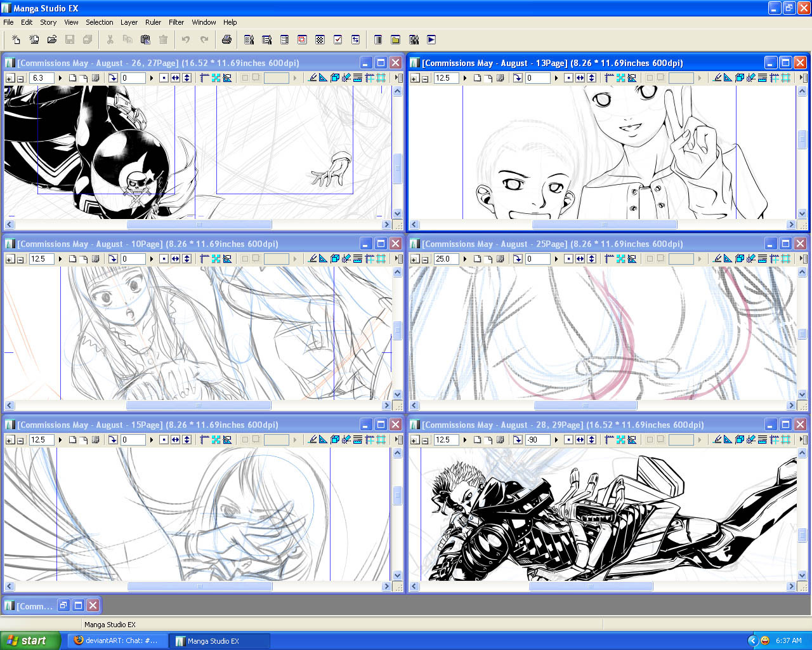Toggle the snap-to-grid icon in 26, 27Page window
812x650 pixels.
pos(381,78)
